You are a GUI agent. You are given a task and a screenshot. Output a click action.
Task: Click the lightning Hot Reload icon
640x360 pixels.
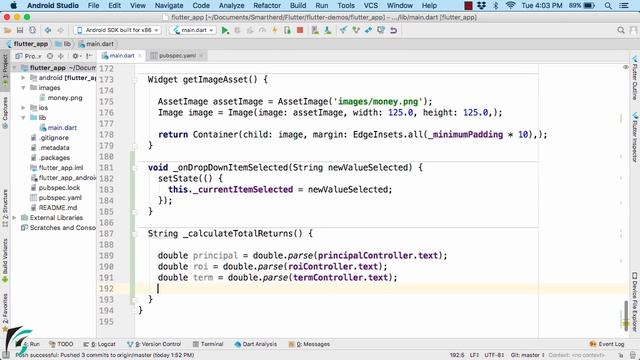coord(275,30)
